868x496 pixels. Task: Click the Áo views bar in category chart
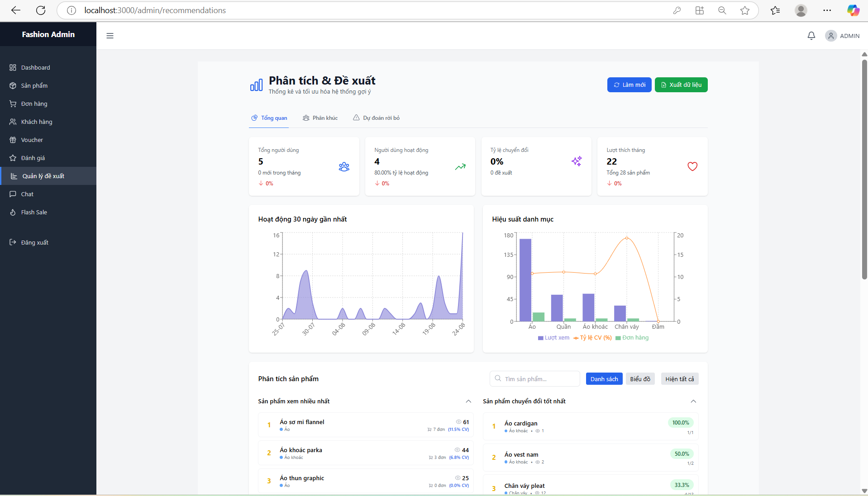point(525,280)
